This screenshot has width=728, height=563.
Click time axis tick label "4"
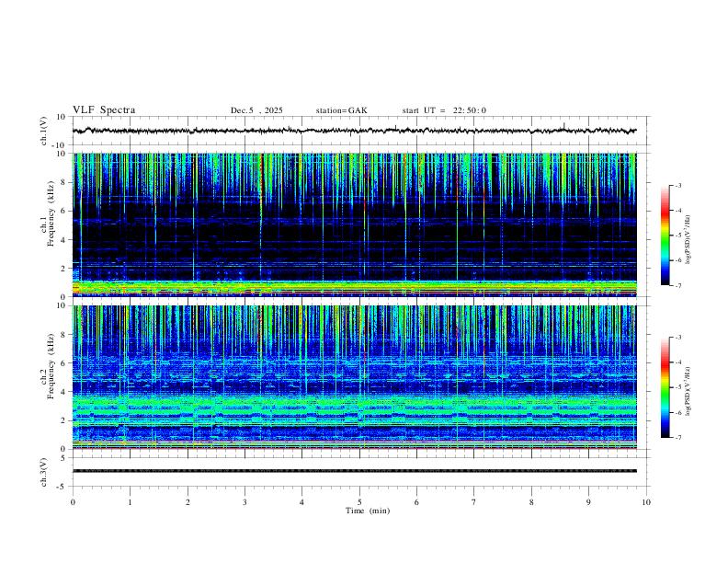tap(301, 502)
